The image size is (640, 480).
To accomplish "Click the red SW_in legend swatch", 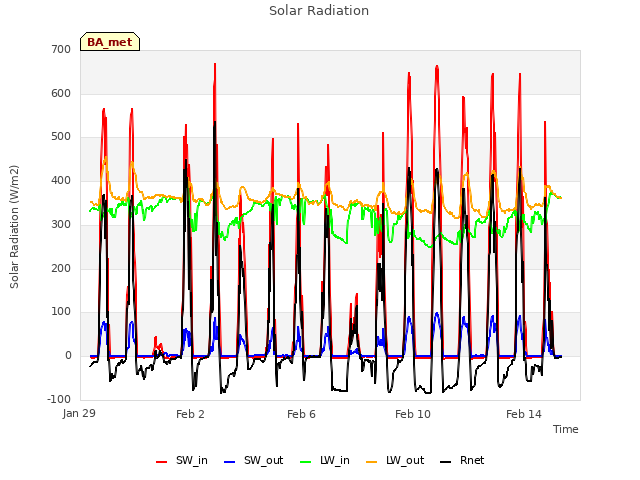I will pos(162,462).
